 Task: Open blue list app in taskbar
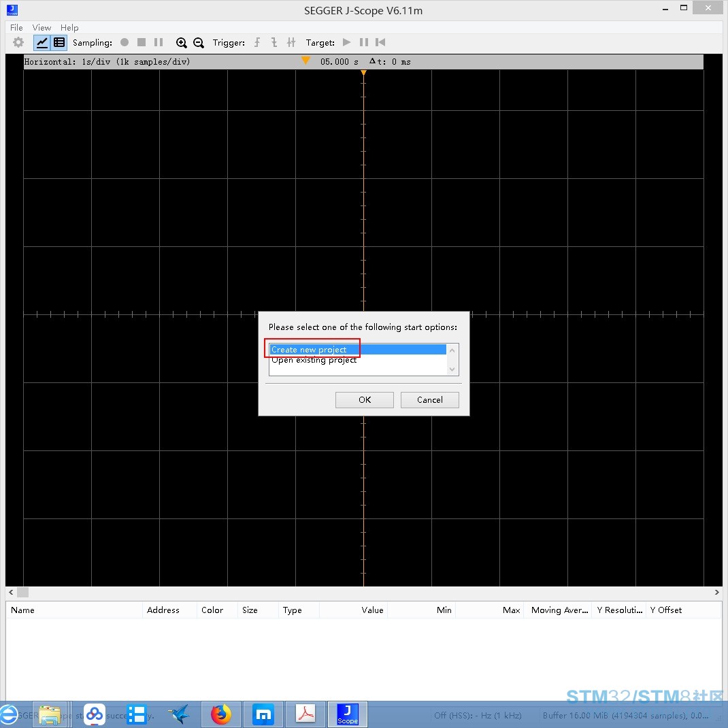[137, 714]
